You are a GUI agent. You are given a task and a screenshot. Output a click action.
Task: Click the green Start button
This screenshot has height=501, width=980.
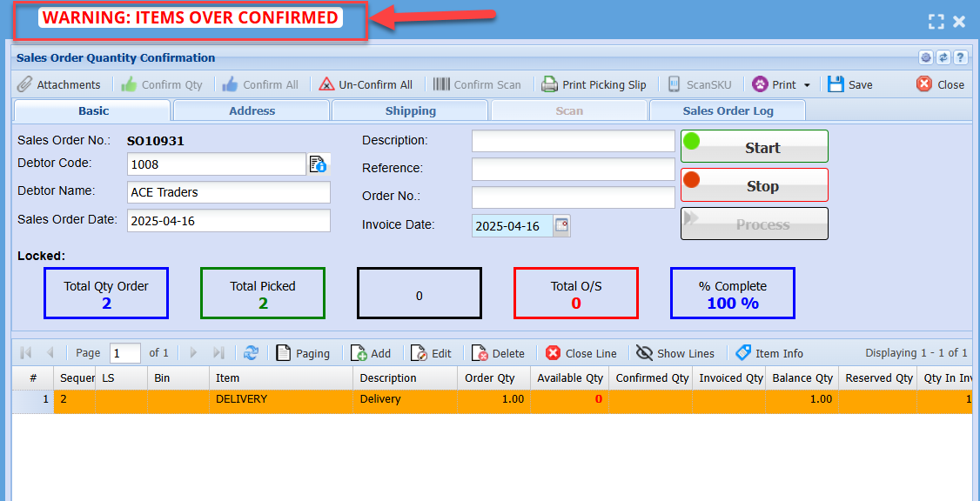755,146
